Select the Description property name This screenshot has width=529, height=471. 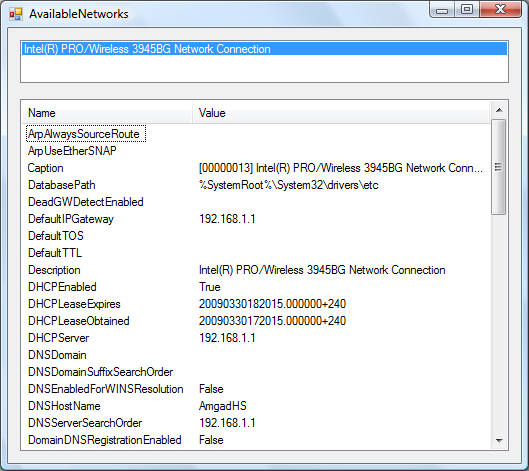pyautogui.click(x=54, y=270)
